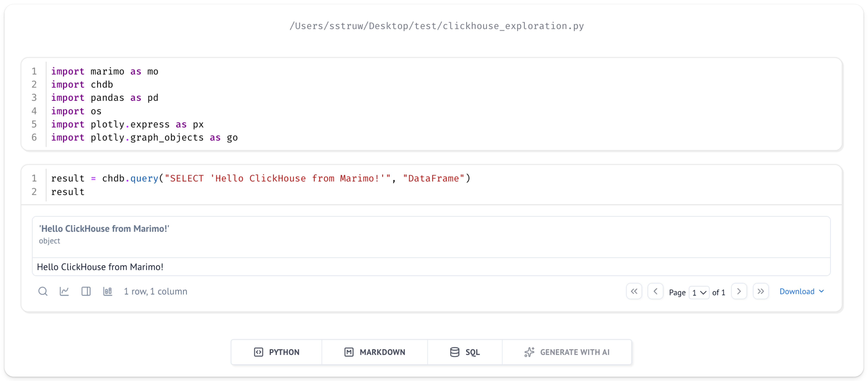Click the 'Hello ClickHouse from Marimo!' column header
The height and width of the screenshot is (381, 868).
(104, 229)
